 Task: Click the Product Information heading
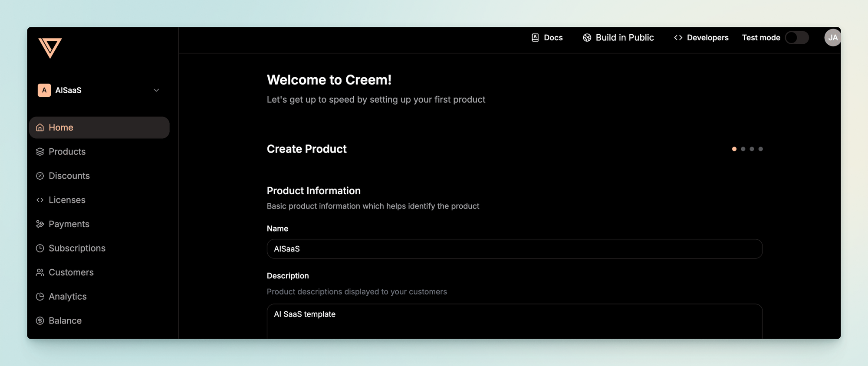[313, 191]
